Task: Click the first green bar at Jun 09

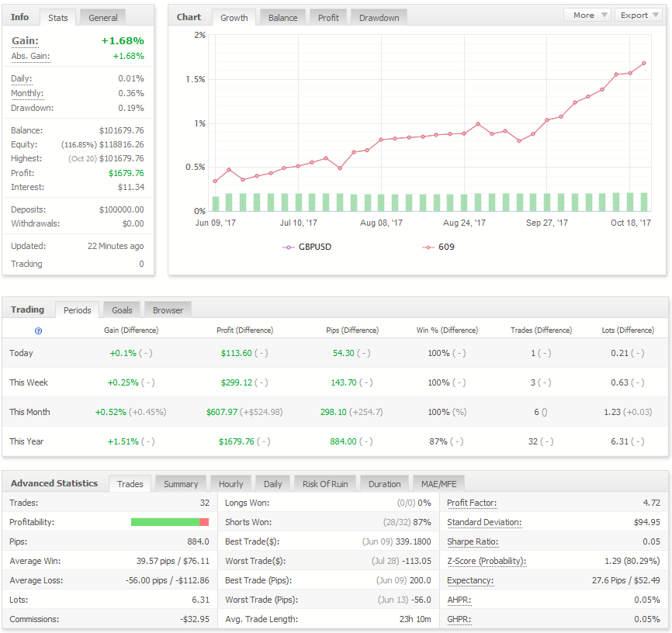Action: [216, 203]
